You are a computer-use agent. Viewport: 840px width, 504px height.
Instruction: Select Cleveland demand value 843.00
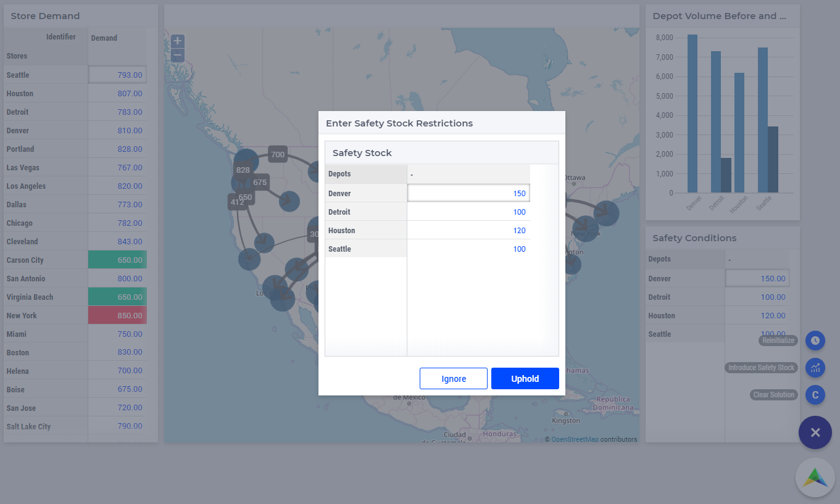pyautogui.click(x=117, y=241)
